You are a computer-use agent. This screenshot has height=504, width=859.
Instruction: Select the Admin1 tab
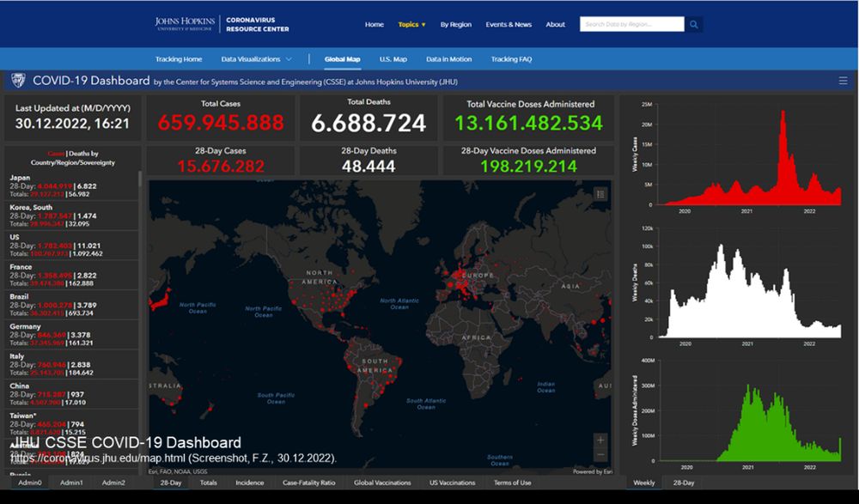point(71,483)
